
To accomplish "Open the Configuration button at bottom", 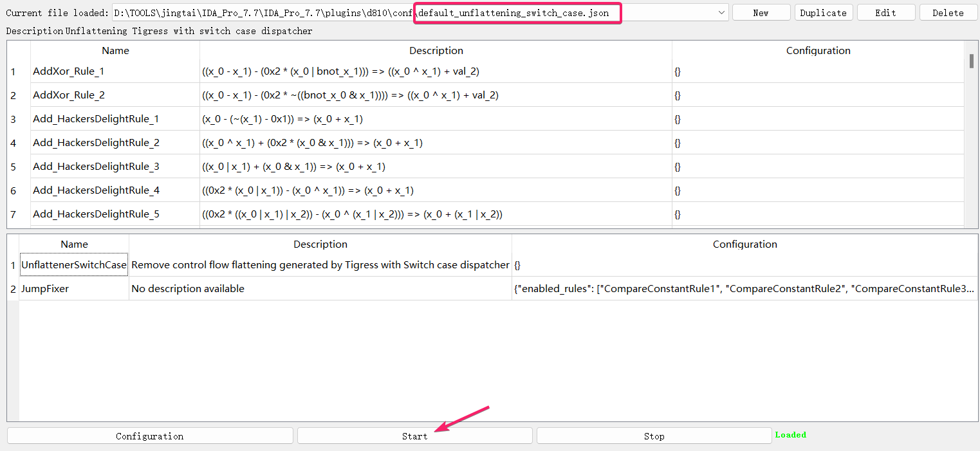I will click(x=149, y=436).
